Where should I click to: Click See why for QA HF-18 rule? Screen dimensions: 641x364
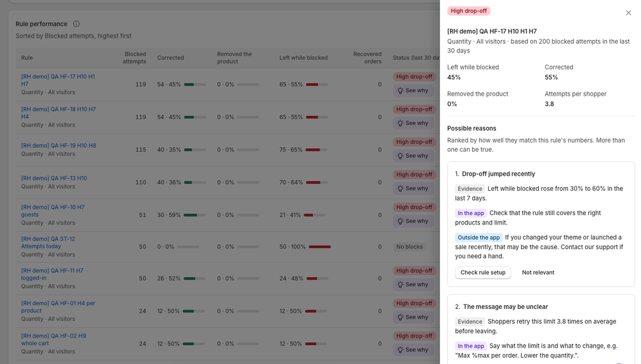pyautogui.click(x=413, y=123)
